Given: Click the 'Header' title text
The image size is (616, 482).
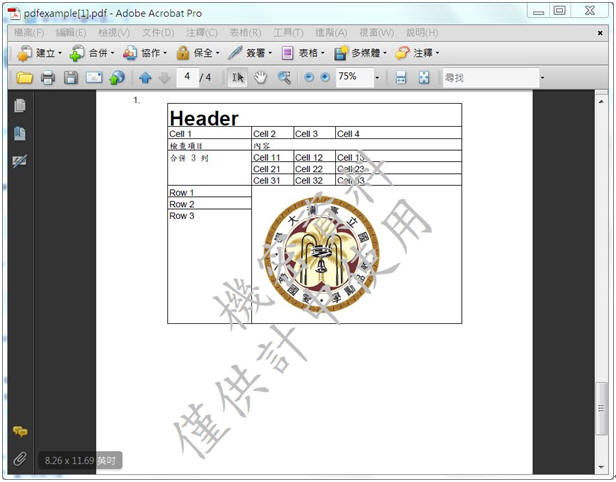Looking at the screenshot, I should (x=204, y=118).
